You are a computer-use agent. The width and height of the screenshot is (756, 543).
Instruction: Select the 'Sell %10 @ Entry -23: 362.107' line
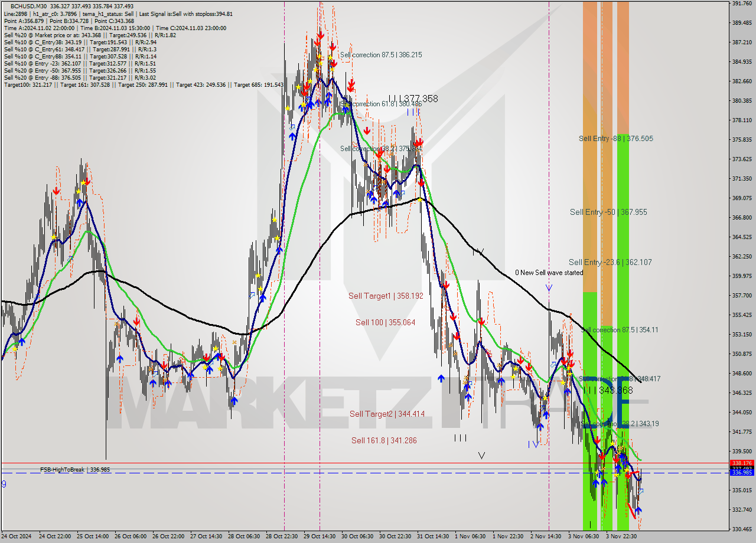(x=80, y=63)
